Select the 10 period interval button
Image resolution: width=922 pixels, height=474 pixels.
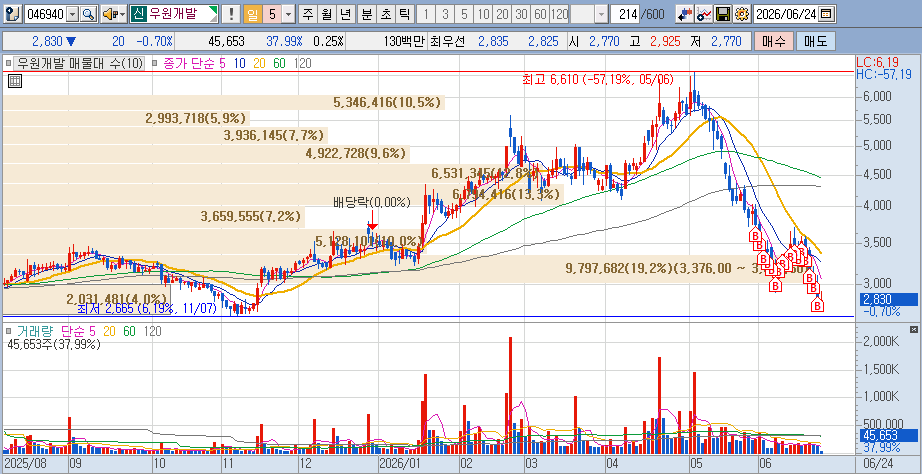[x=484, y=14]
